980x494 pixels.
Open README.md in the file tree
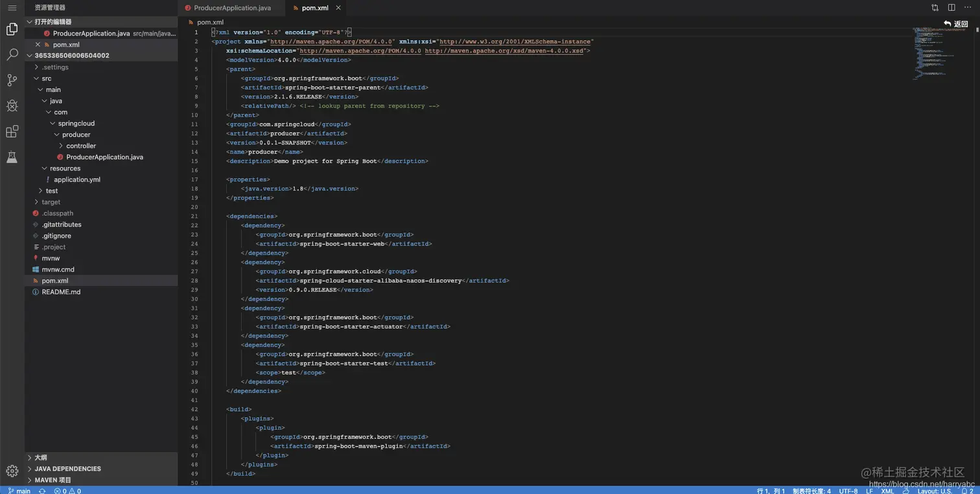[101, 292]
